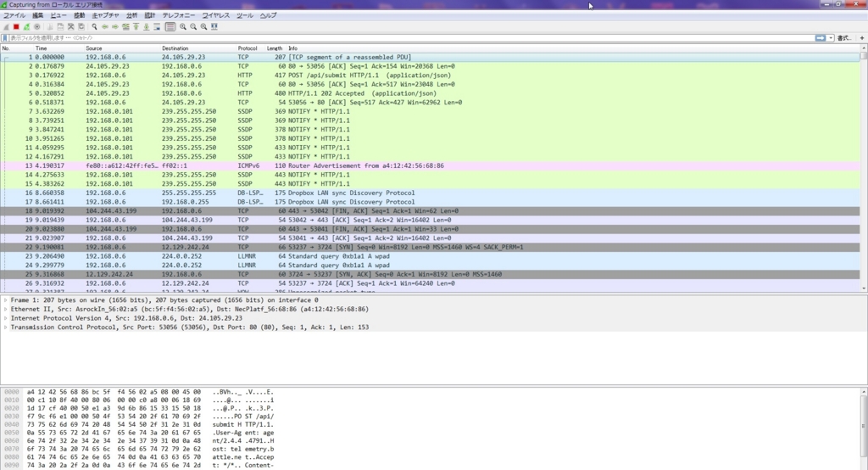Jump to the last packet
Viewport: 868px width, 470px height.
click(x=146, y=26)
